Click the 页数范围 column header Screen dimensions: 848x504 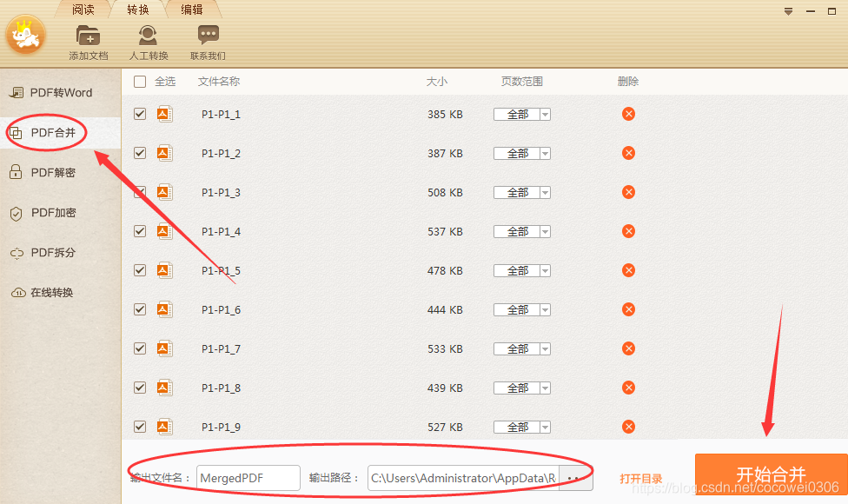521,82
